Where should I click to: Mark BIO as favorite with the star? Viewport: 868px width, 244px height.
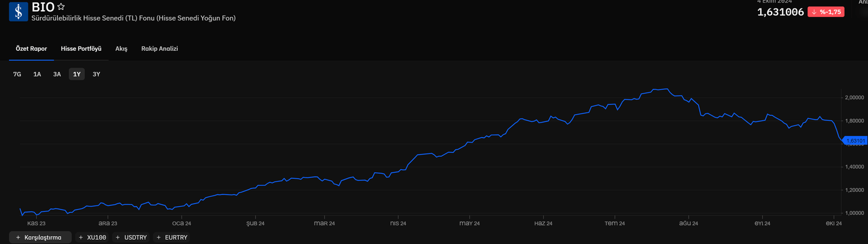coord(61,7)
